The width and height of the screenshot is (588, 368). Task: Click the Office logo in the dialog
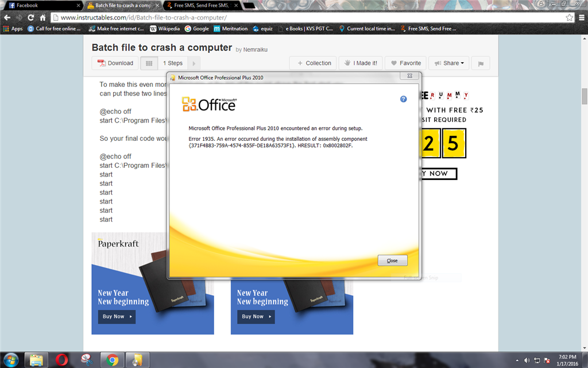pyautogui.click(x=209, y=105)
